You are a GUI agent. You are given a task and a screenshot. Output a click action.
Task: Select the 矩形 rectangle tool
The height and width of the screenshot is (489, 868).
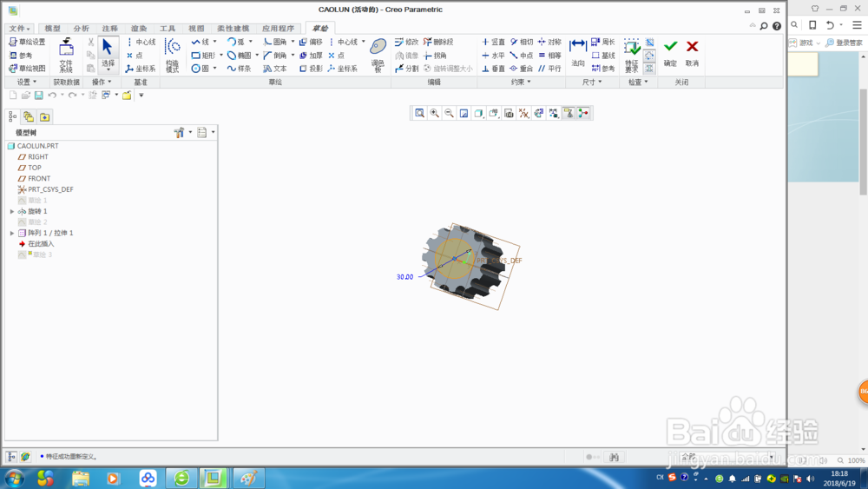click(203, 56)
